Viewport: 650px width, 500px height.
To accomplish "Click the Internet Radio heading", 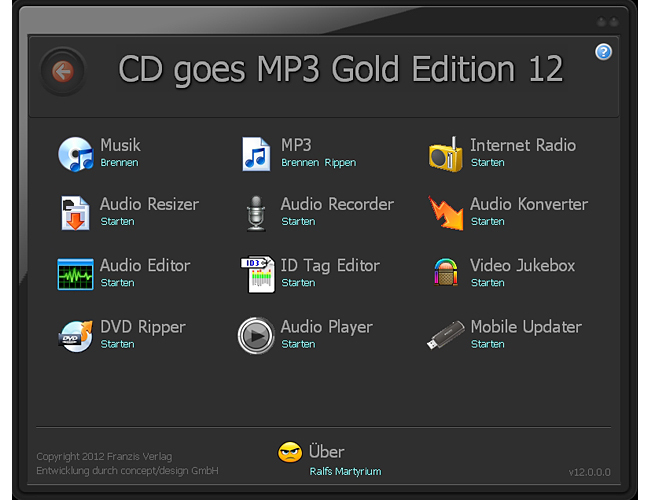I will (x=523, y=145).
